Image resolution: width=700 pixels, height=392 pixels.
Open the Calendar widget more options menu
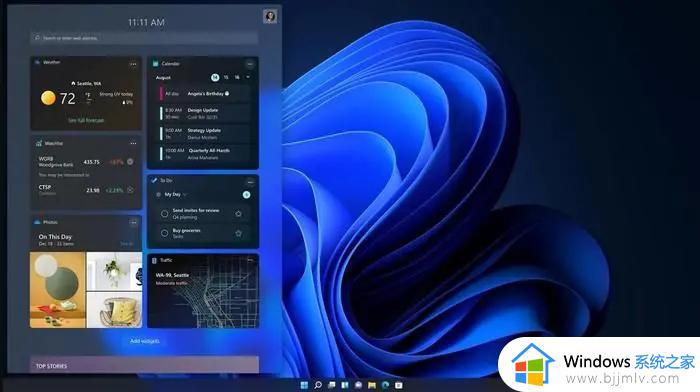(250, 64)
